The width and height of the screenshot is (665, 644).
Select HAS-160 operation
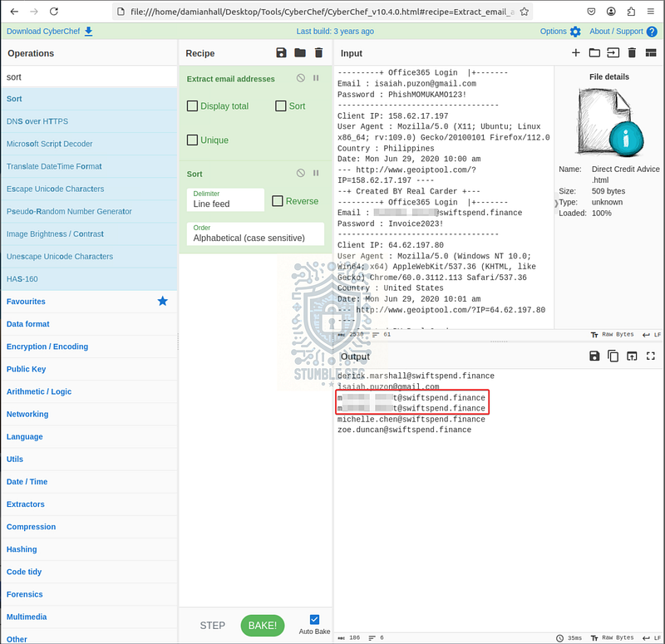click(89, 279)
